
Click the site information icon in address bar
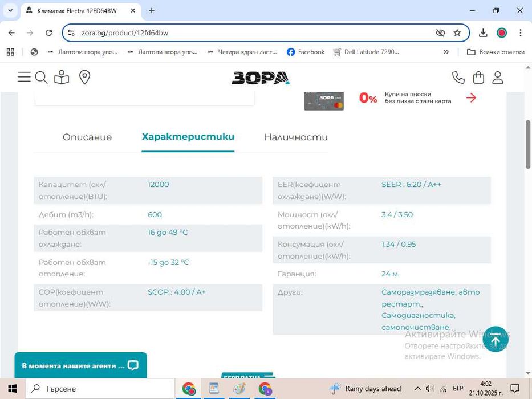coord(71,33)
